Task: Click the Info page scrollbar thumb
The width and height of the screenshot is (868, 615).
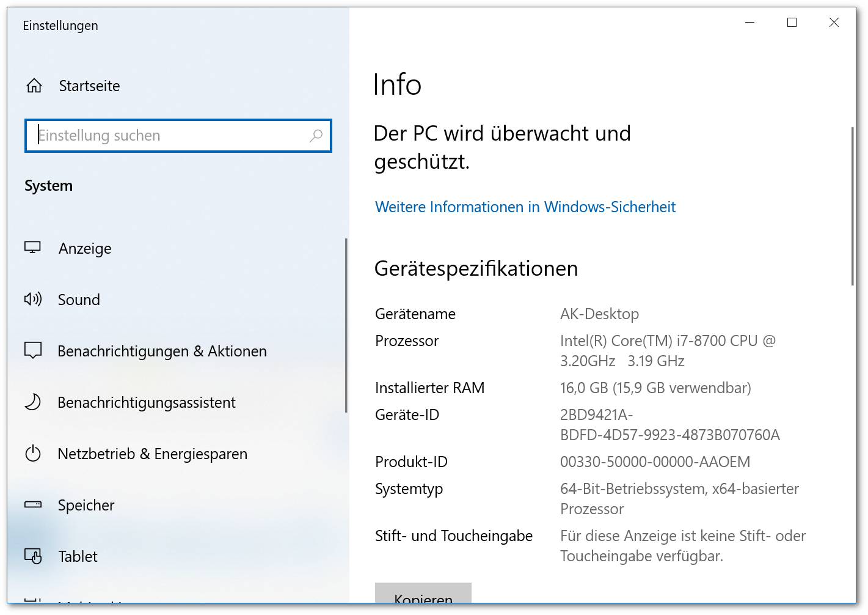Action: 853,206
